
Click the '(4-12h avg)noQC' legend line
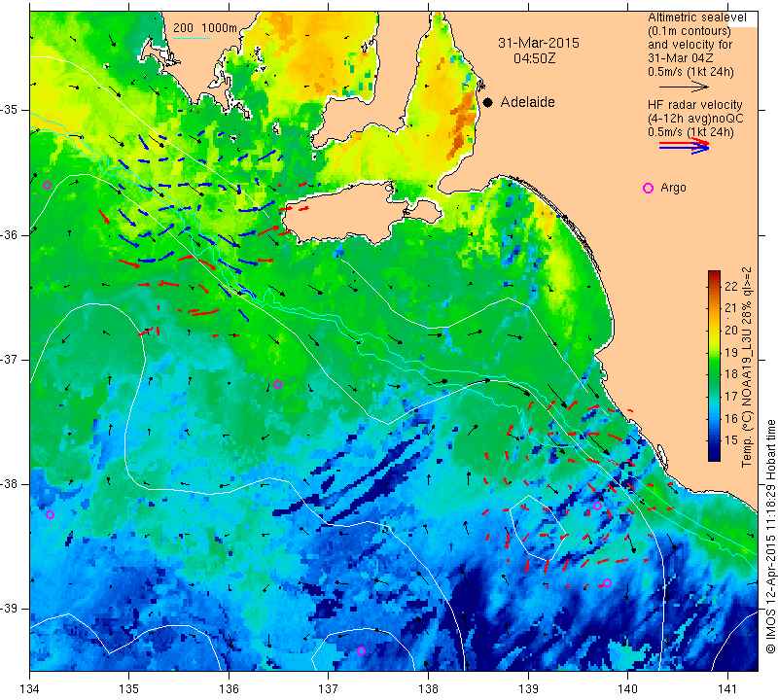coord(695,119)
